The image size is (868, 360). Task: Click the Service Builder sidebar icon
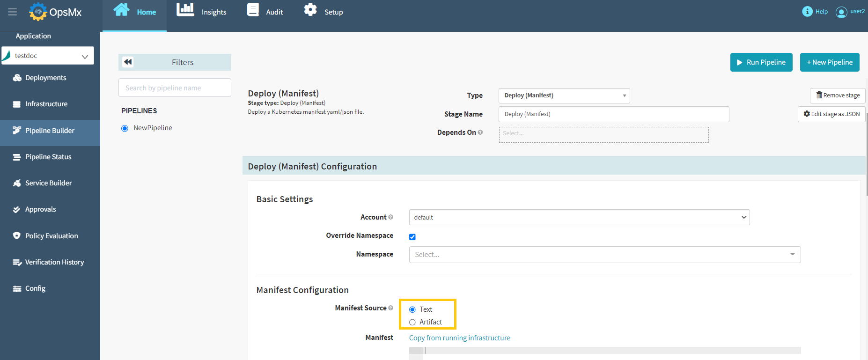click(x=17, y=183)
